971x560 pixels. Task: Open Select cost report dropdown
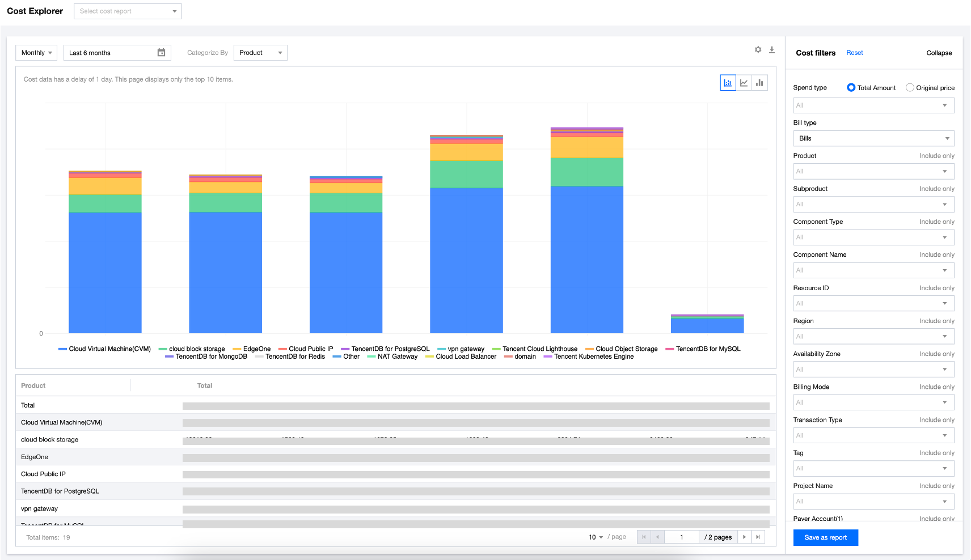128,11
